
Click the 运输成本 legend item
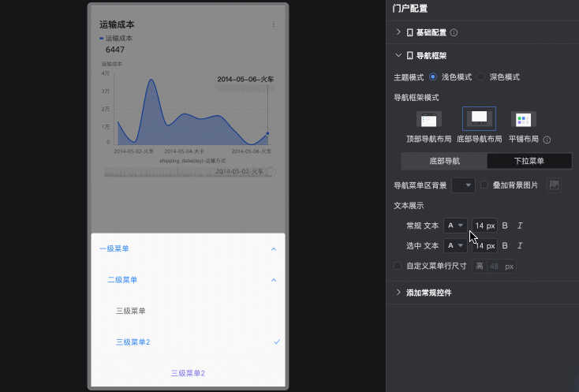point(116,38)
